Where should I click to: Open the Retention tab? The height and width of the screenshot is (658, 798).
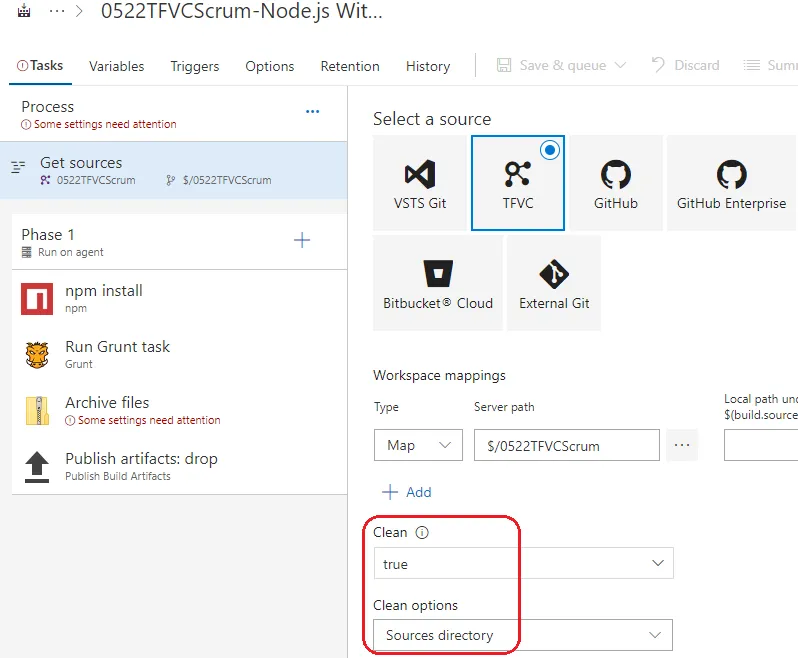click(x=350, y=66)
